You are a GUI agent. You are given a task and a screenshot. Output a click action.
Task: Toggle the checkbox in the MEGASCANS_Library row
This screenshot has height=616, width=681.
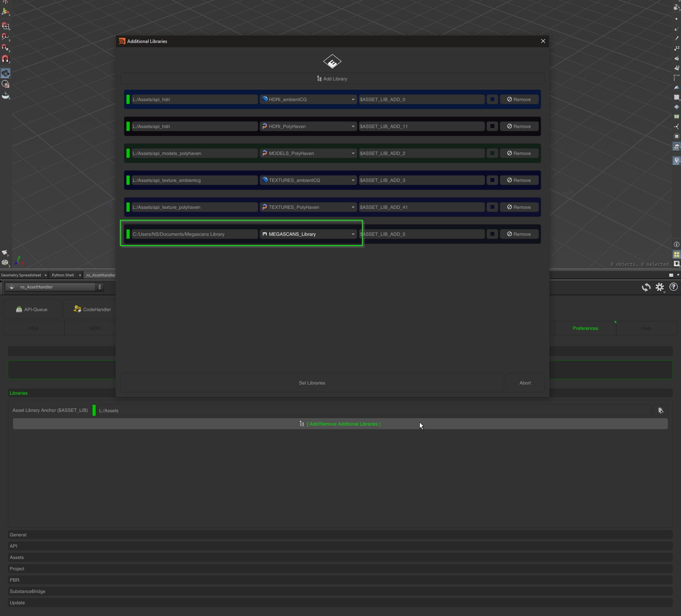point(492,234)
